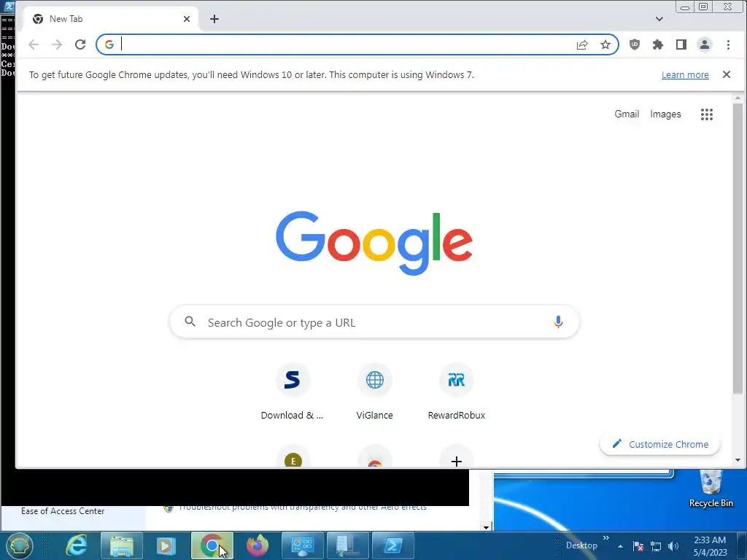Open Windows Media Player from taskbar
Viewport: 747px width, 560px height.
(166, 545)
